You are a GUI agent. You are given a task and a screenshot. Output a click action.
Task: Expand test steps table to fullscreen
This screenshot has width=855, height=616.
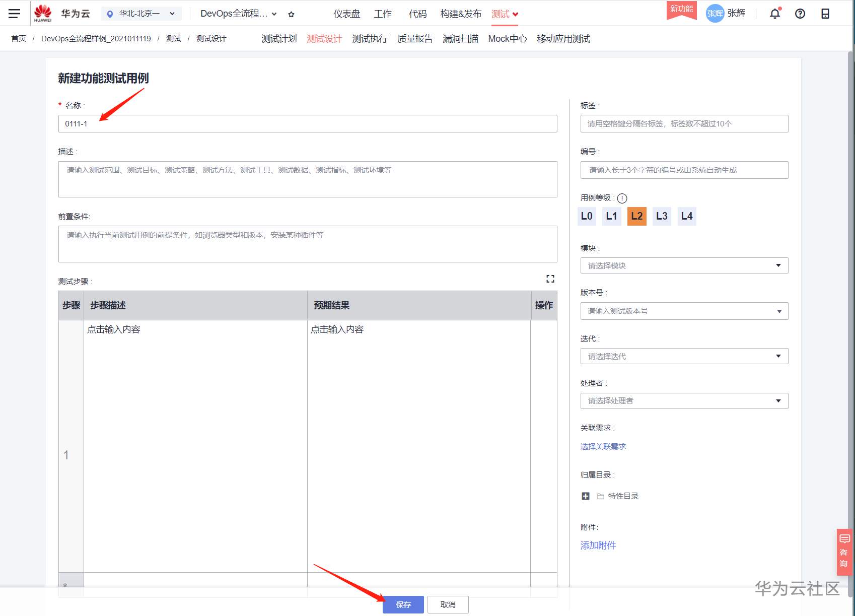coord(550,279)
